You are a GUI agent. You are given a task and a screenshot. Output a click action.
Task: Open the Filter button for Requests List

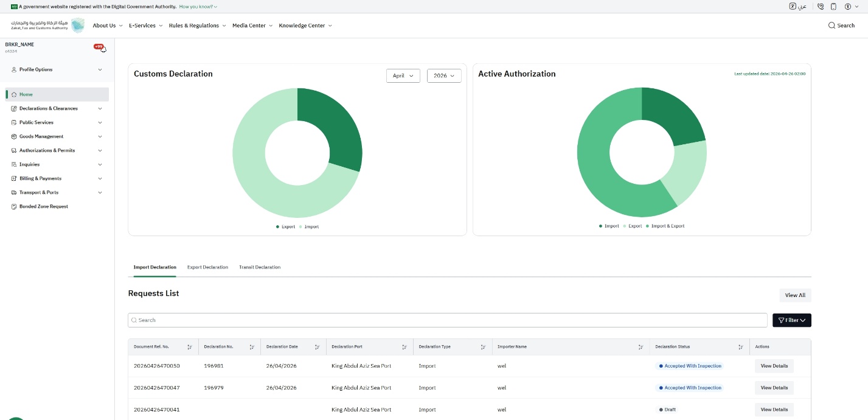click(791, 320)
